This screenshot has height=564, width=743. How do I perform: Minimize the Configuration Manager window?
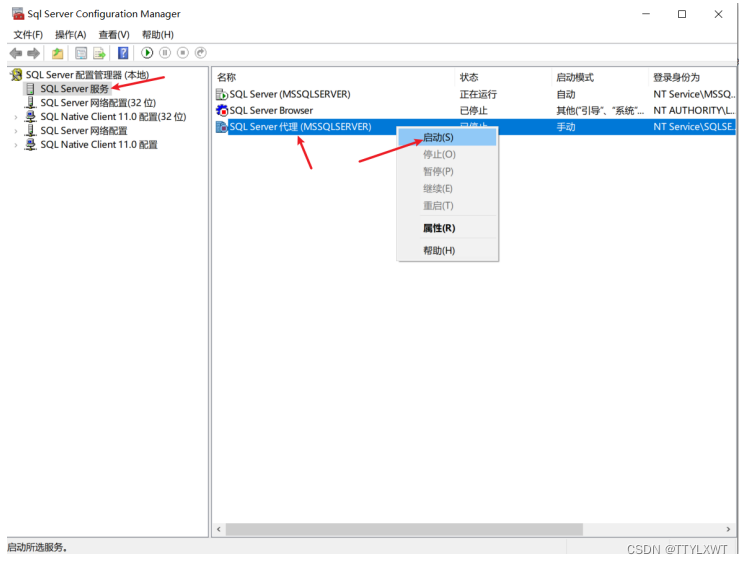click(646, 14)
